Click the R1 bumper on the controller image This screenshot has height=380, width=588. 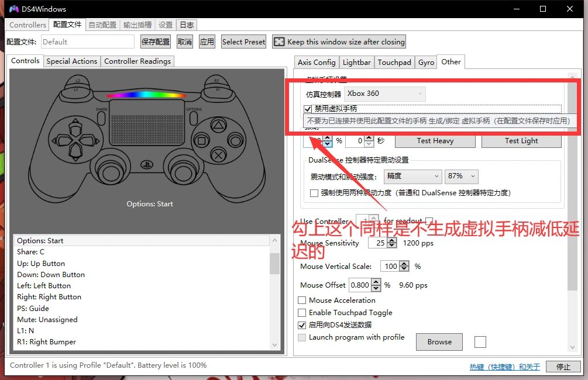pos(218,90)
